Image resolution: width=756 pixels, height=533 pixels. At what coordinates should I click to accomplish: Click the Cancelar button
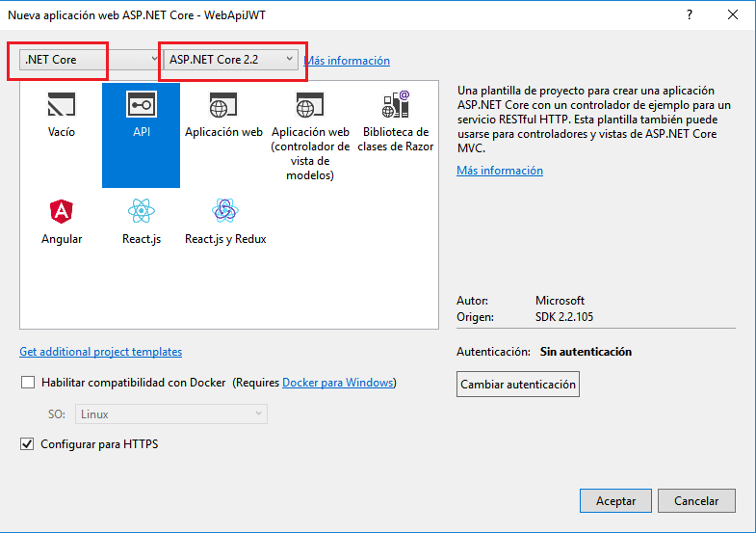(696, 501)
